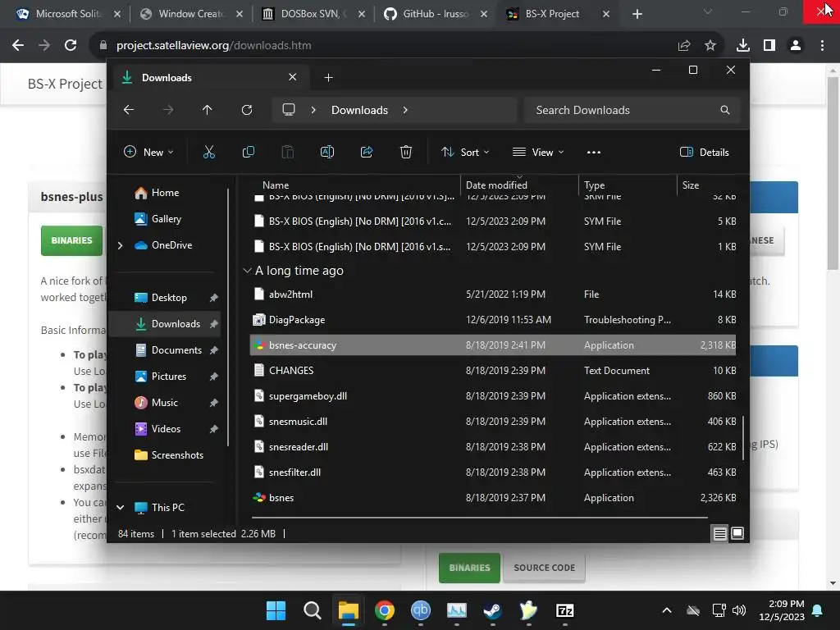Viewport: 840px width, 630px height.
Task: Open the See more three-dots menu
Action: 594,152
